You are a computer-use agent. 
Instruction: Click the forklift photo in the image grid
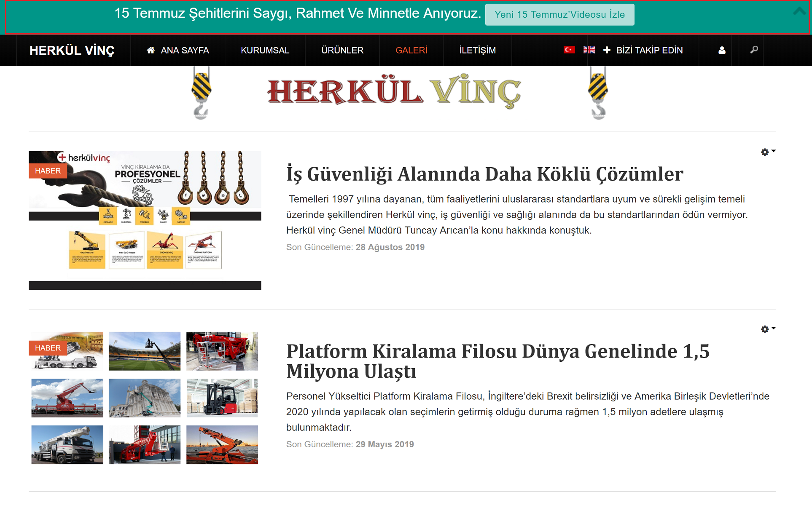[222, 398]
